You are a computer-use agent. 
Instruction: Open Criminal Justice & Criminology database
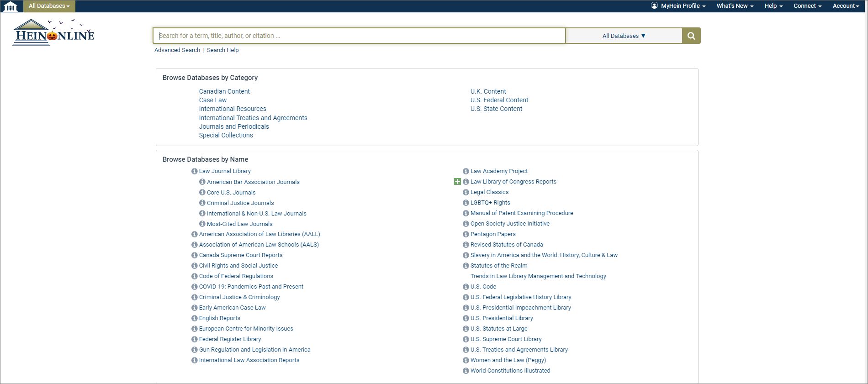(x=239, y=297)
